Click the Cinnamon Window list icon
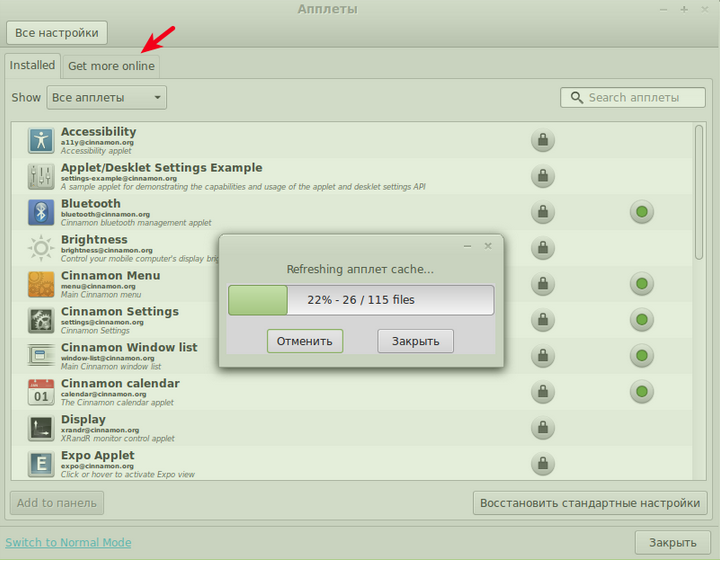 pos(41,356)
